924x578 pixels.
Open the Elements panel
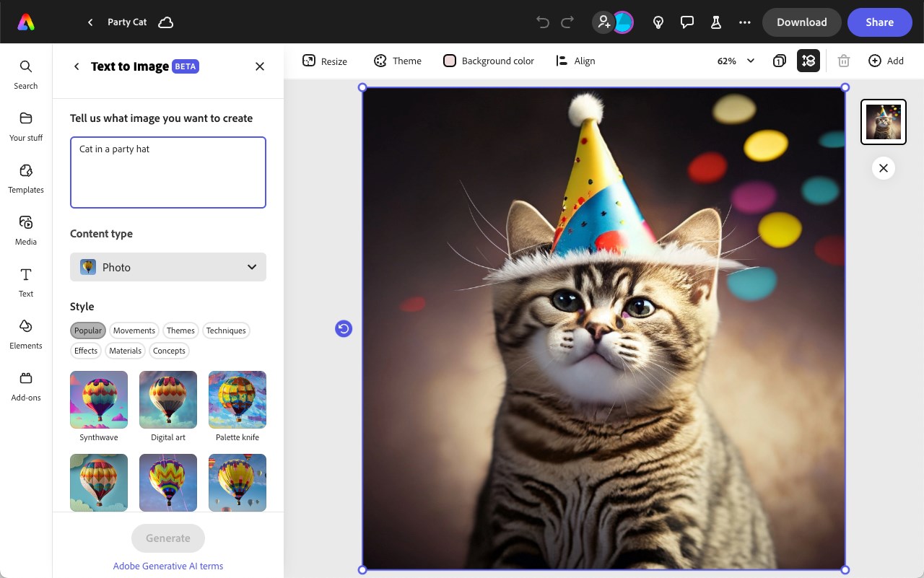pyautogui.click(x=25, y=333)
